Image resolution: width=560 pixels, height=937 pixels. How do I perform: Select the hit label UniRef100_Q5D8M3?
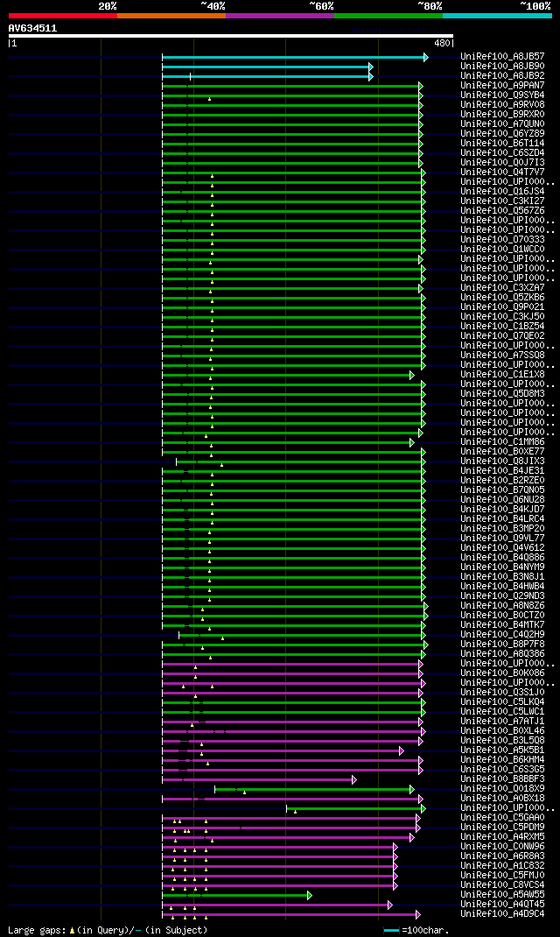502,394
